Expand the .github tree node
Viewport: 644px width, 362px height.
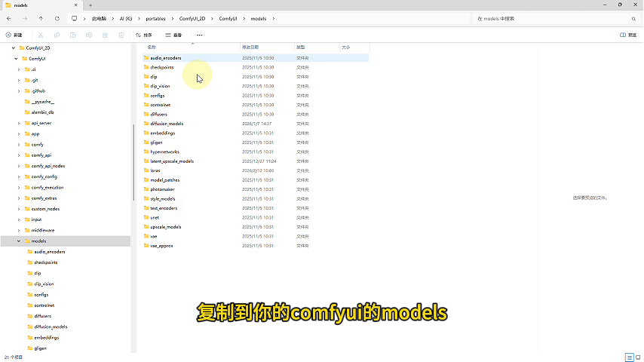19,90
